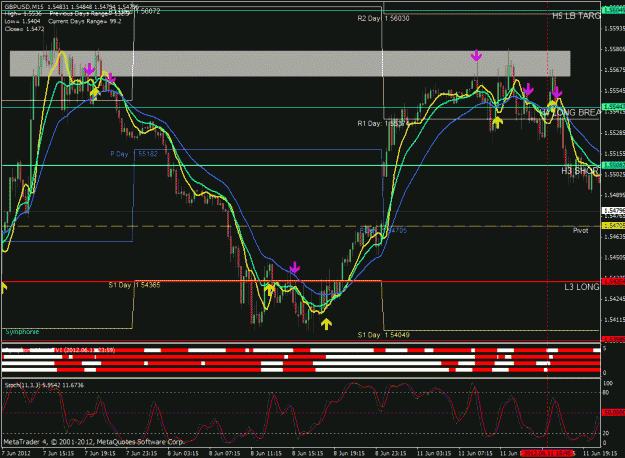Click the '11 Jun 03:15' time axis label
Screen dimensions: 625x458
(434, 454)
